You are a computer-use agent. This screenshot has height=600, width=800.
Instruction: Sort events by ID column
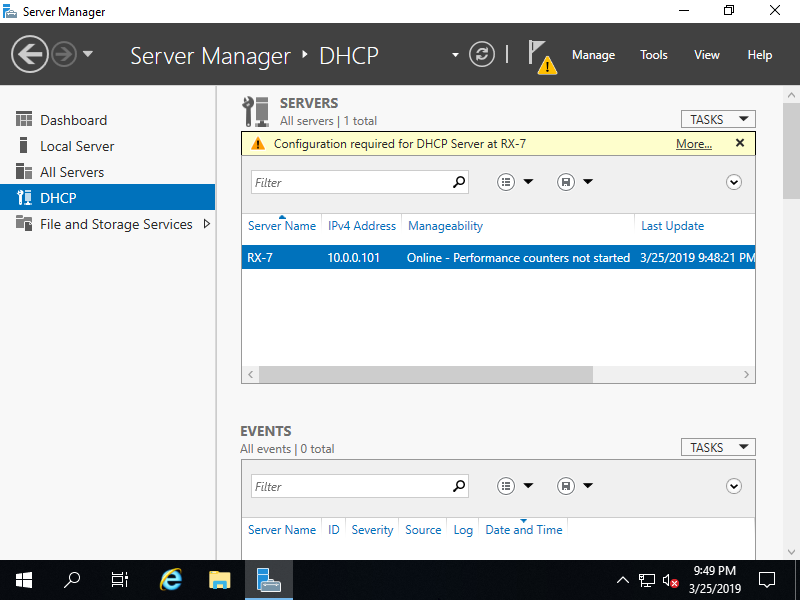333,530
